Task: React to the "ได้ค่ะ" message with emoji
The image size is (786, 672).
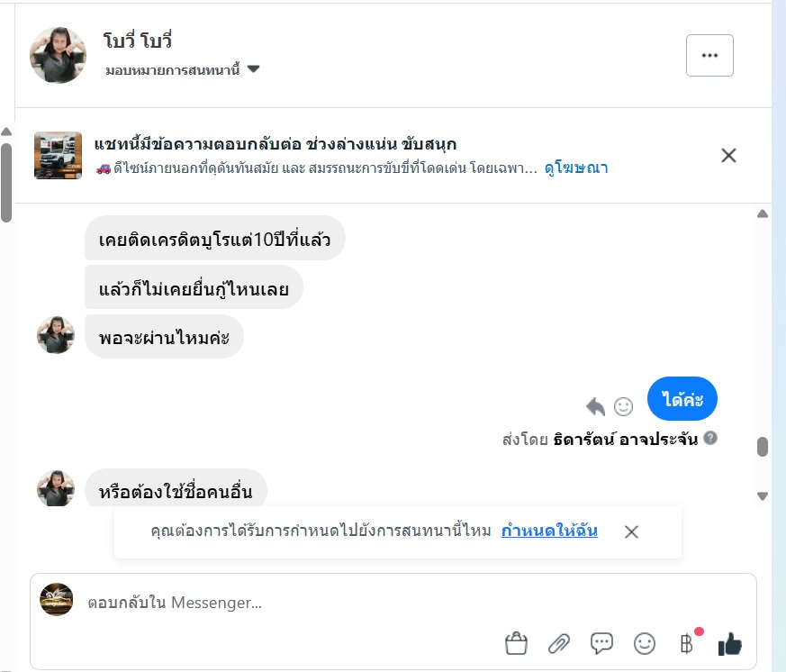Action: (623, 405)
